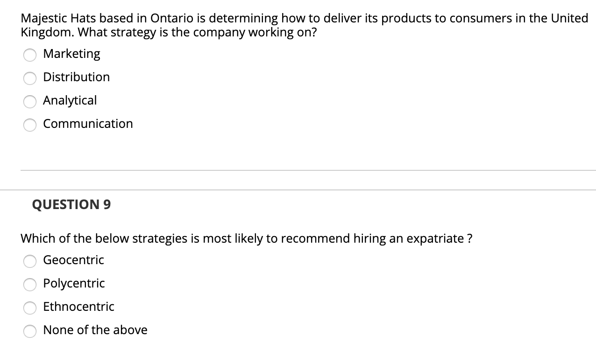Click the 'None of the above' label text

pos(95,330)
